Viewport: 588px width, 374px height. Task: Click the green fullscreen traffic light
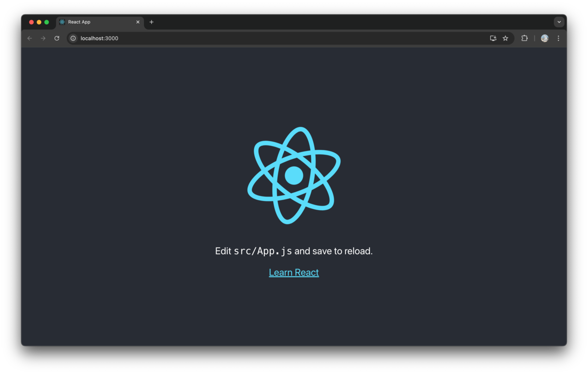pyautogui.click(x=47, y=22)
